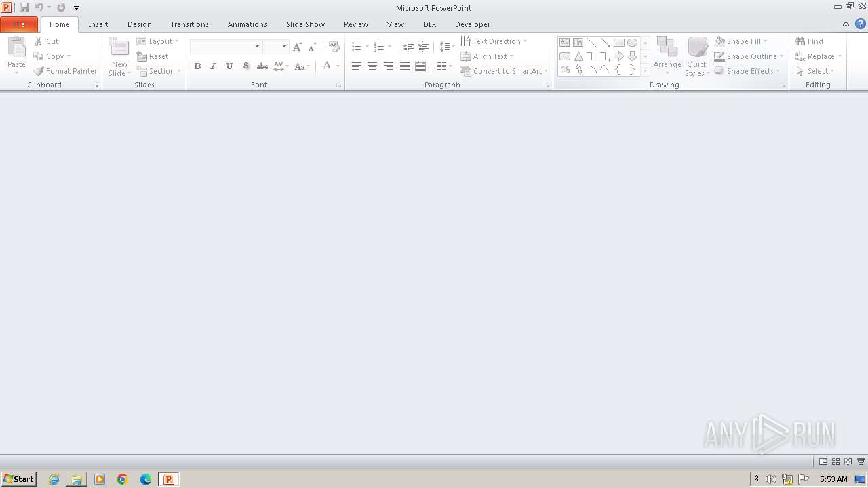This screenshot has height=488, width=868.
Task: Switch to Reading View in status bar
Action: point(848,462)
